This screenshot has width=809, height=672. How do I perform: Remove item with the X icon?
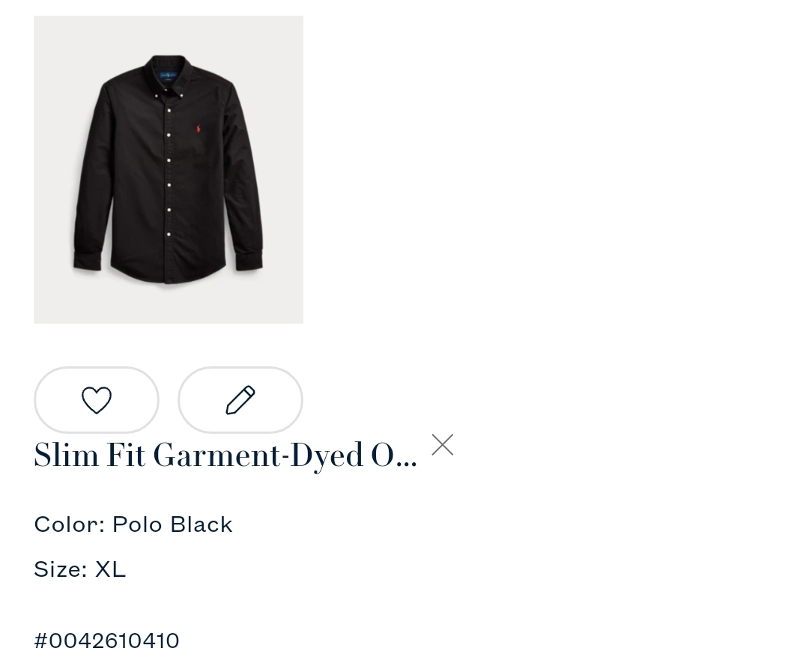pos(442,445)
